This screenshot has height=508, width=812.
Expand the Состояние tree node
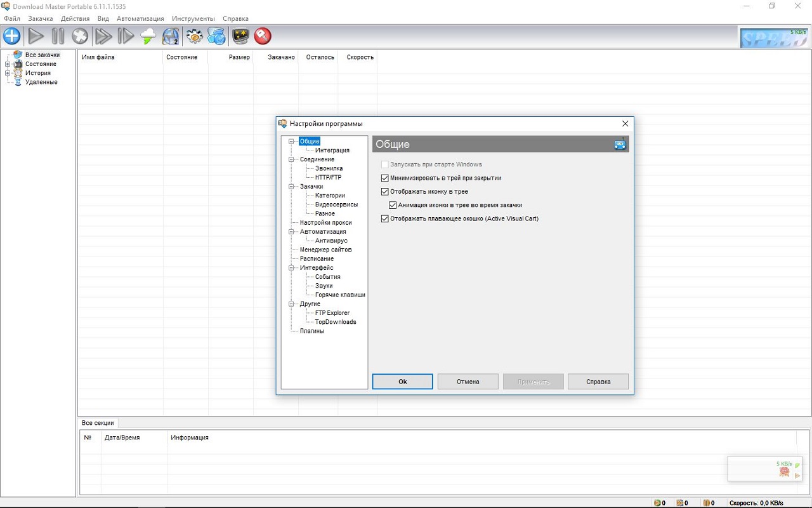point(8,64)
